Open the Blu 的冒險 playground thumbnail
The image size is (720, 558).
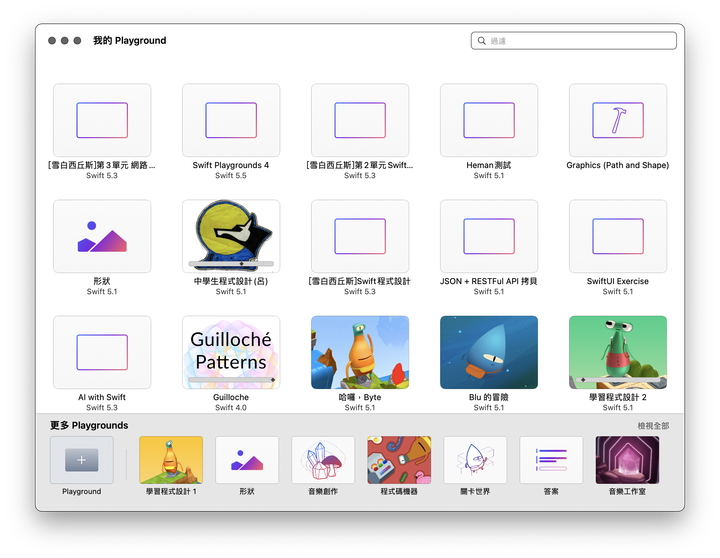point(488,352)
